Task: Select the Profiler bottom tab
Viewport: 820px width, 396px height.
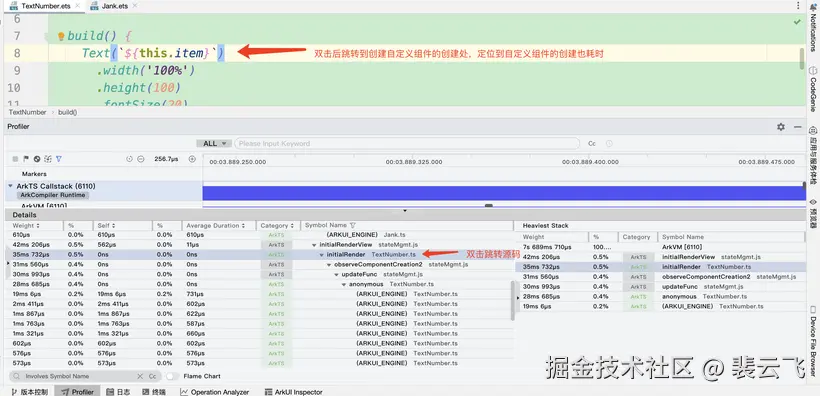Action: click(x=77, y=392)
